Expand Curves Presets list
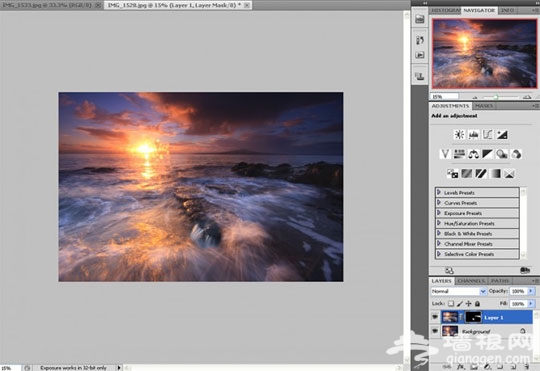Viewport: 540px width, 371px height. (439, 203)
